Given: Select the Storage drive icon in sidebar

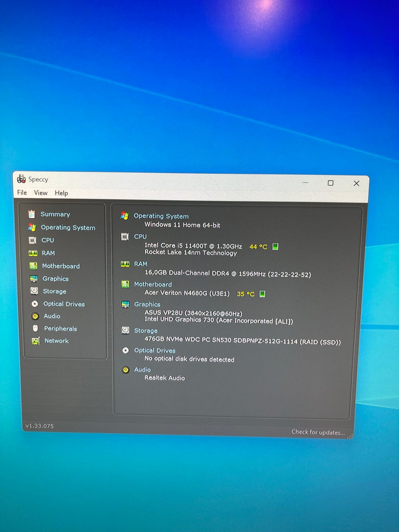Looking at the screenshot, I should [x=34, y=291].
